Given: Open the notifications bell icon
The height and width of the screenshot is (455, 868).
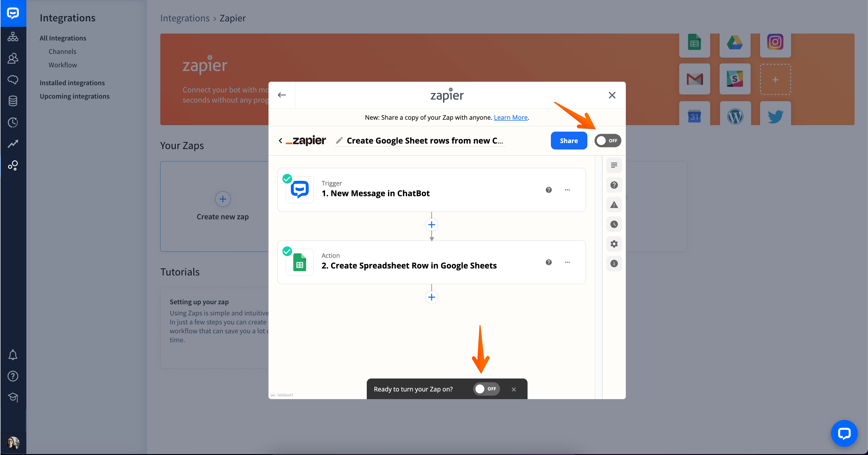Looking at the screenshot, I should [13, 355].
